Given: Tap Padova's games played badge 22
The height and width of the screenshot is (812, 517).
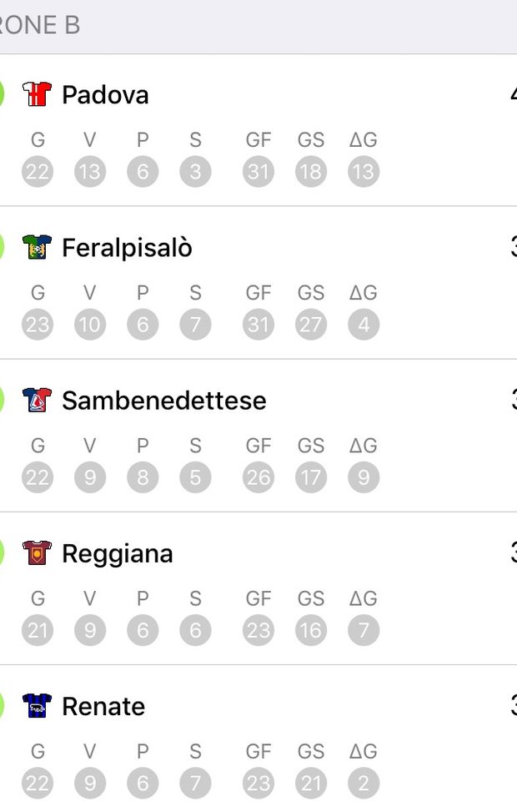Looking at the screenshot, I should [38, 171].
